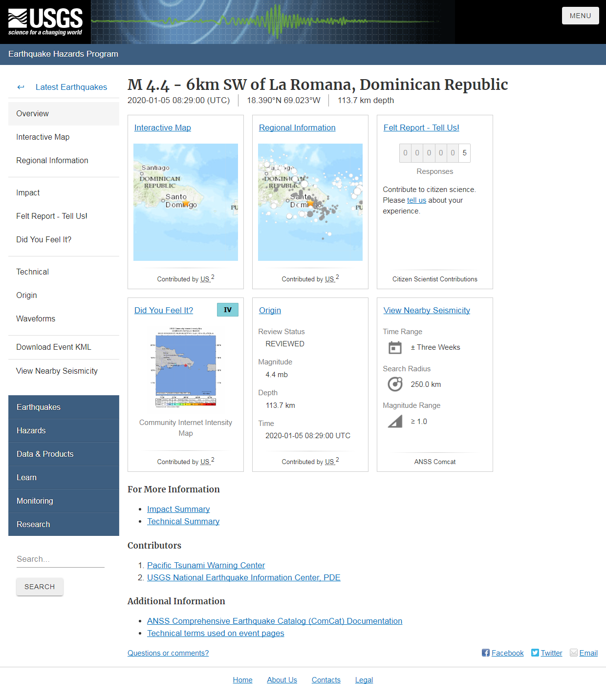Viewport: 606px width, 700px height.
Task: Click Earthquake Hazards Program header link
Action: coord(63,54)
